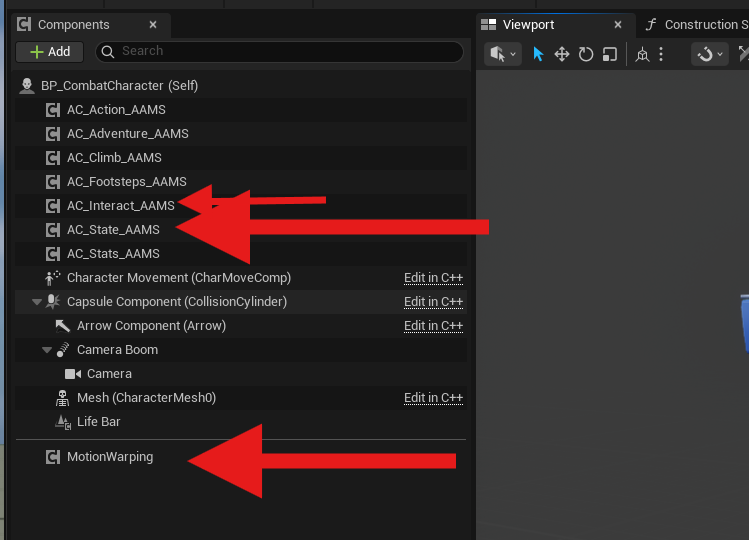Screen dimensions: 749x540
Task: Collapse the Camera Boom tree node
Action: pyautogui.click(x=47, y=350)
